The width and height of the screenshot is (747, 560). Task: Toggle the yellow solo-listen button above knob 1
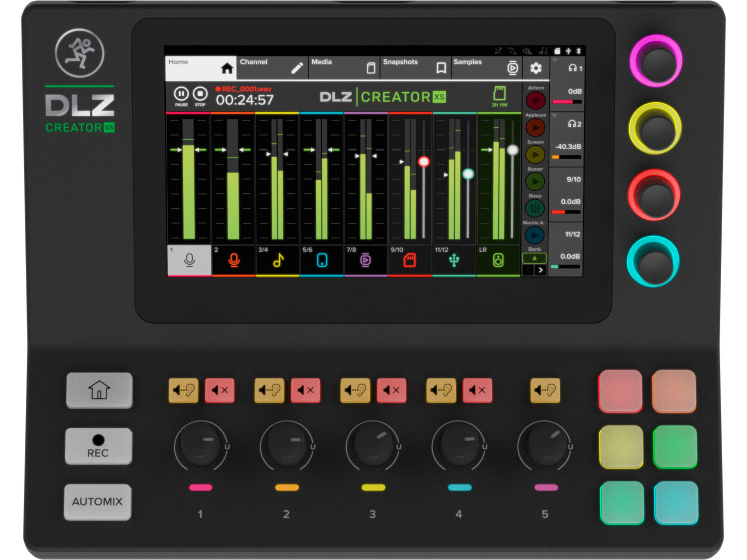point(183,391)
